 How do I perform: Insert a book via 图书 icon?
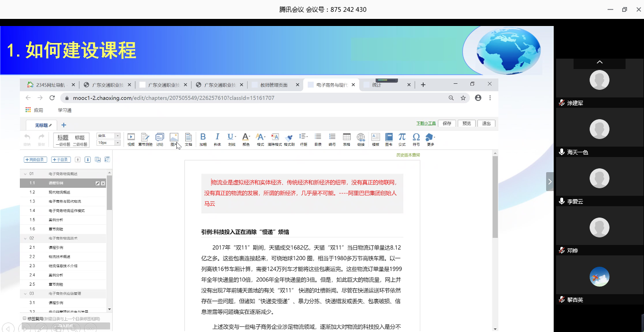tap(389, 140)
